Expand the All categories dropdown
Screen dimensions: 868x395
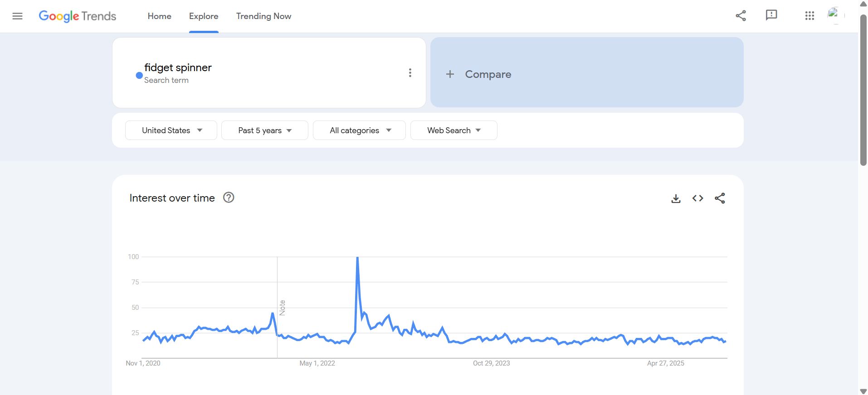tap(359, 130)
